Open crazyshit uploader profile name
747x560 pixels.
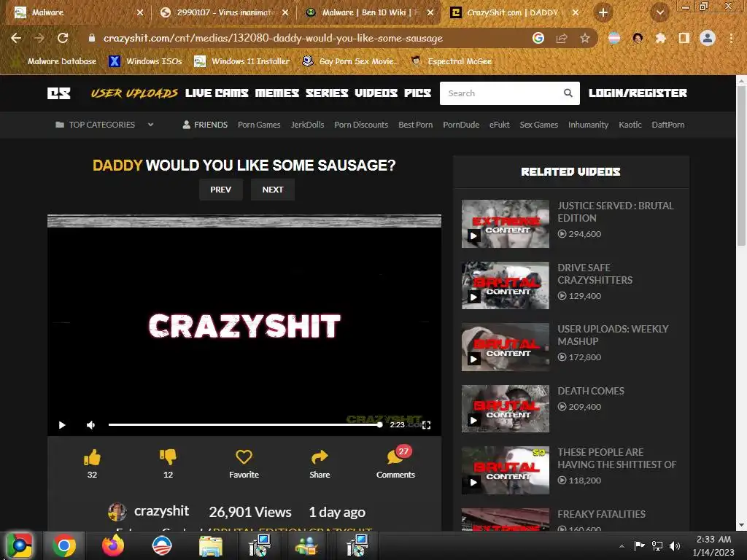coord(161,511)
